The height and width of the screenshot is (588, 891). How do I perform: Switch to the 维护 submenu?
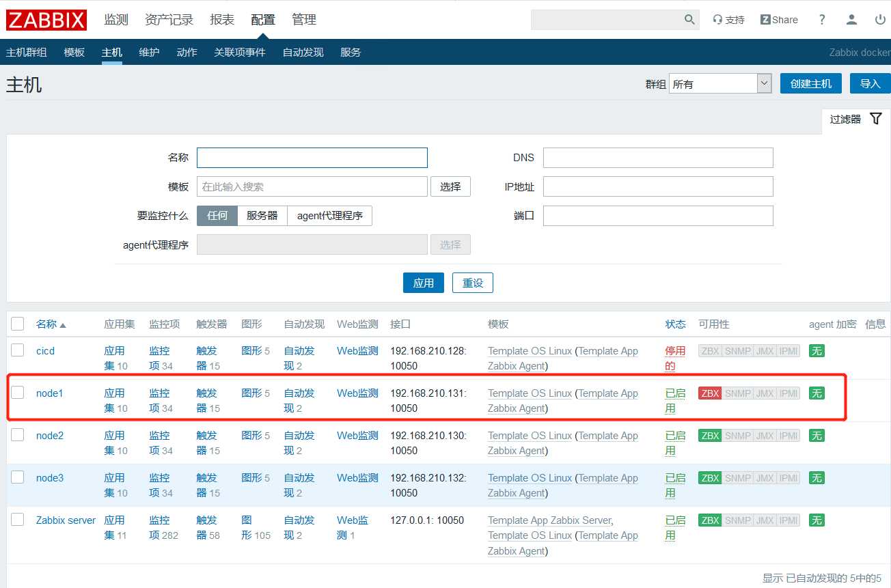pos(149,53)
